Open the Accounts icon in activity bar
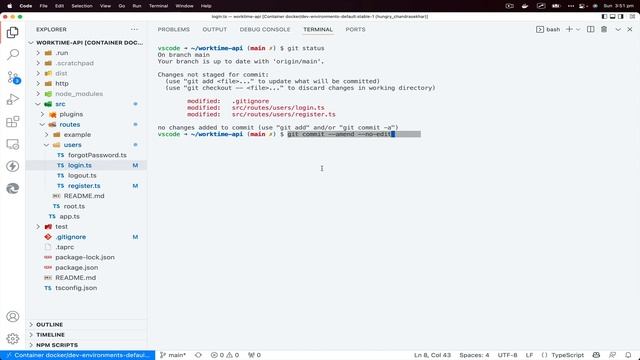The image size is (640, 360). (13, 316)
